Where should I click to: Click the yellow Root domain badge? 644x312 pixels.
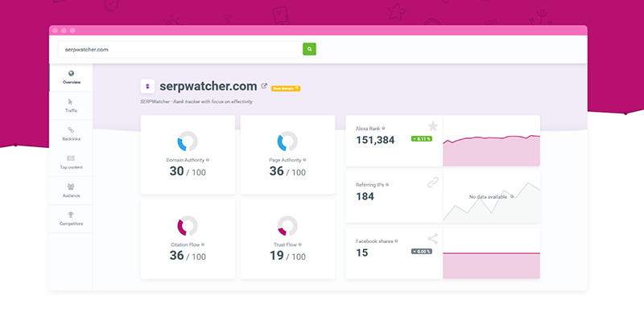(286, 88)
